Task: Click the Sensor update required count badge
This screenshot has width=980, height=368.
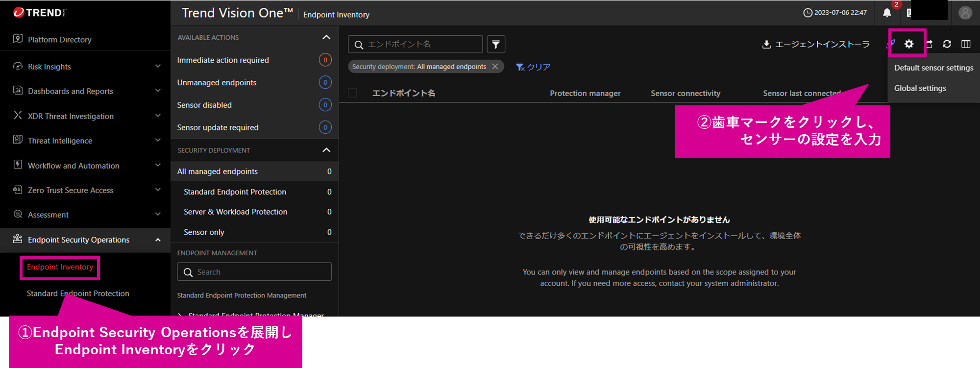Action: (x=325, y=127)
